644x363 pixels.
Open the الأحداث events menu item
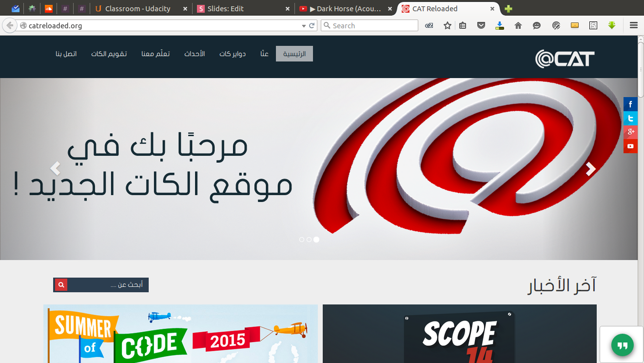click(195, 54)
